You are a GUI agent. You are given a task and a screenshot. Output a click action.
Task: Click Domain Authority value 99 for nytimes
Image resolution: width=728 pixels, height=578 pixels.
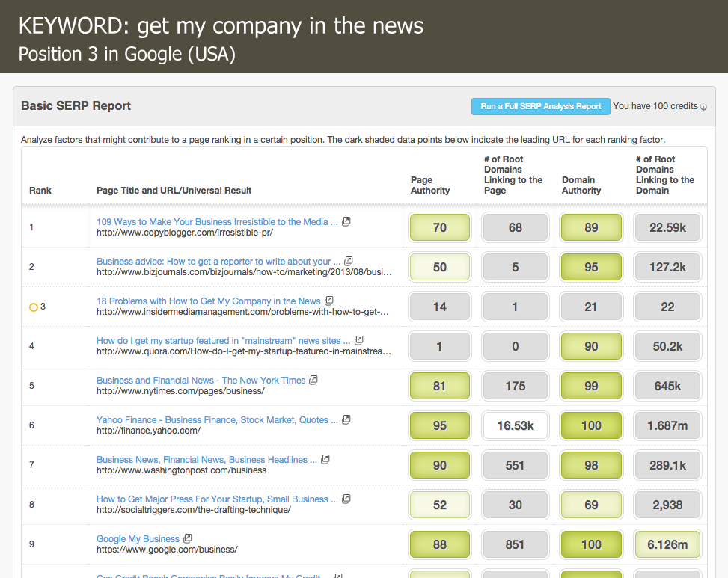(x=591, y=386)
